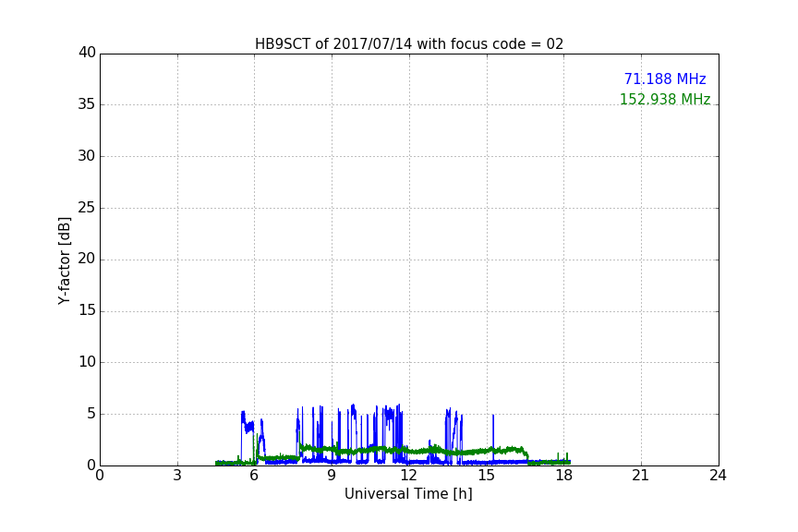Click y-axis tick label 30
Viewport: 798px width, 532px height.
click(87, 156)
